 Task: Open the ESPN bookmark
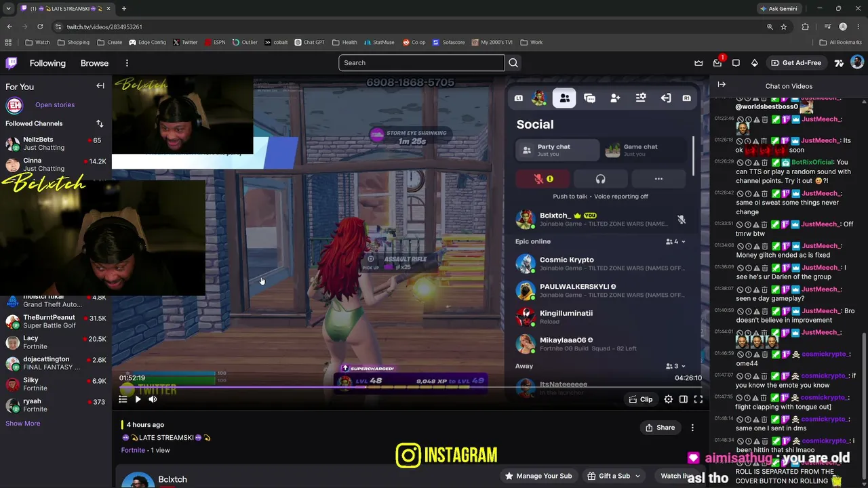tap(214, 42)
